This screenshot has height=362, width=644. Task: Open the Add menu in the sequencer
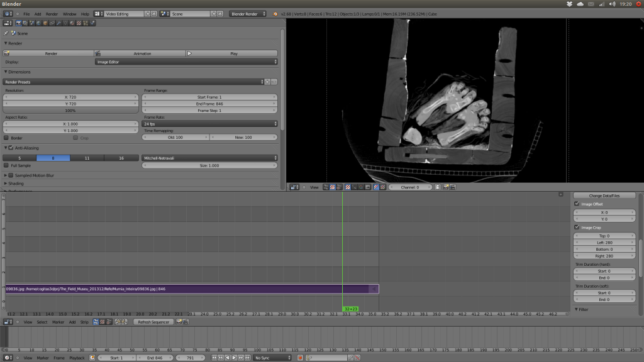(70, 322)
